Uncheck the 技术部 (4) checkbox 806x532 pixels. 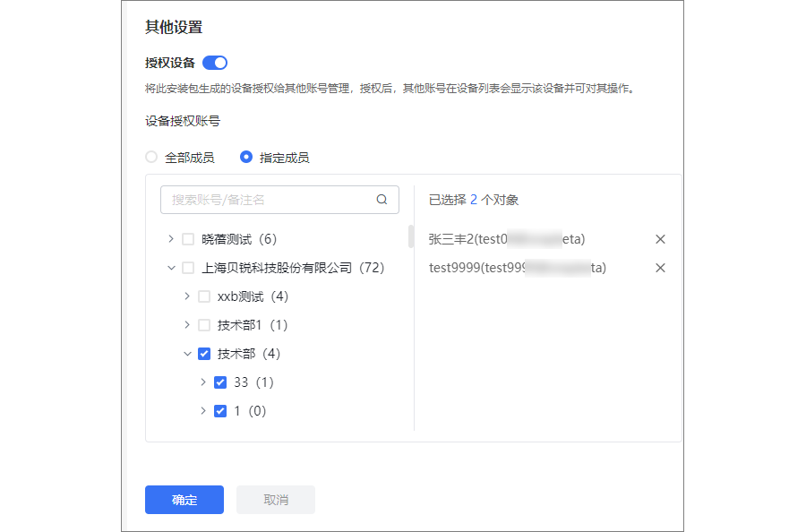point(204,354)
